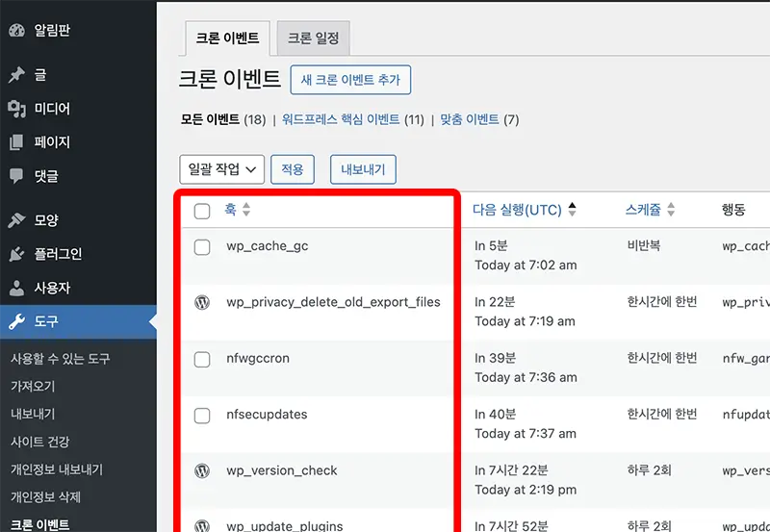This screenshot has width=770, height=532.
Task: Check the nfsecupdates row checkbox
Action: [x=202, y=416]
